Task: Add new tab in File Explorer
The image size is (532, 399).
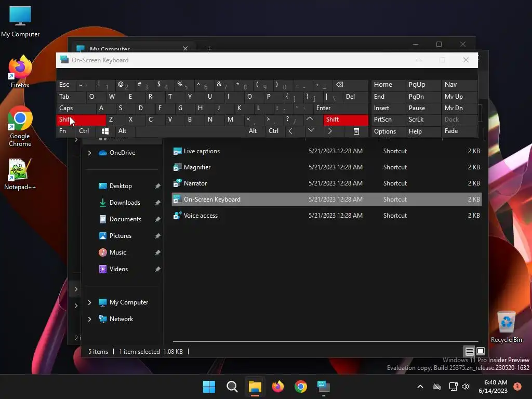Action: [209, 48]
